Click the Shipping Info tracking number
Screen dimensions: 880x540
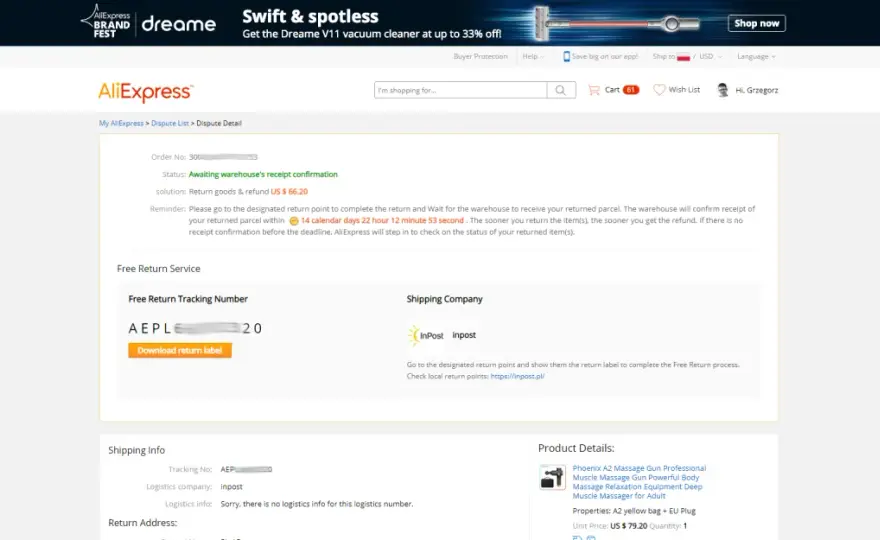pos(246,469)
